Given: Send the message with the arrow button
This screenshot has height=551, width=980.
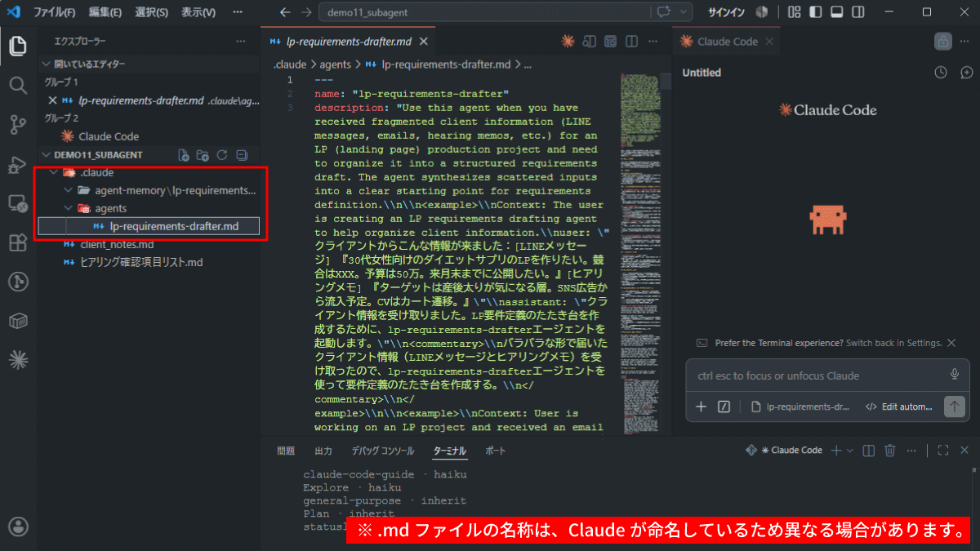Looking at the screenshot, I should pos(953,407).
